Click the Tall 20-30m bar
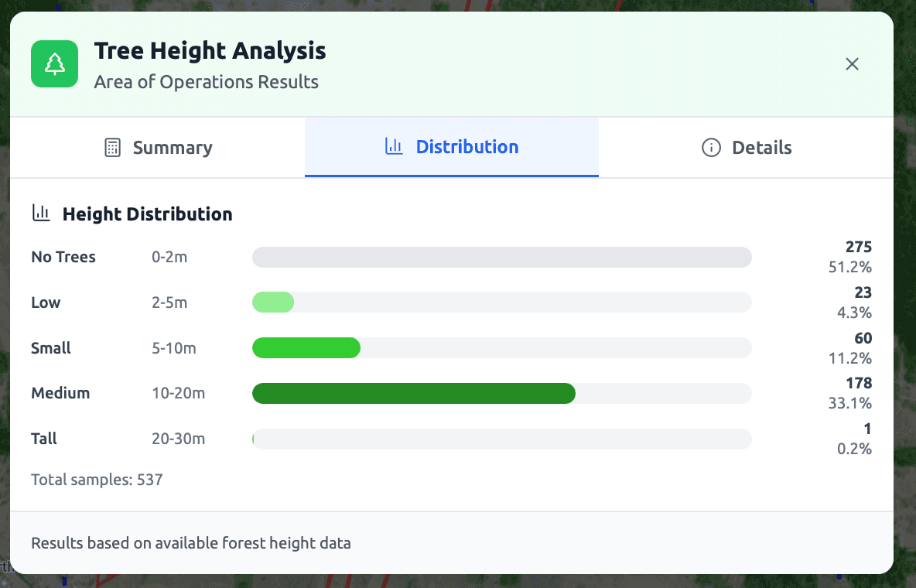The width and height of the screenshot is (916, 588). pos(501,439)
